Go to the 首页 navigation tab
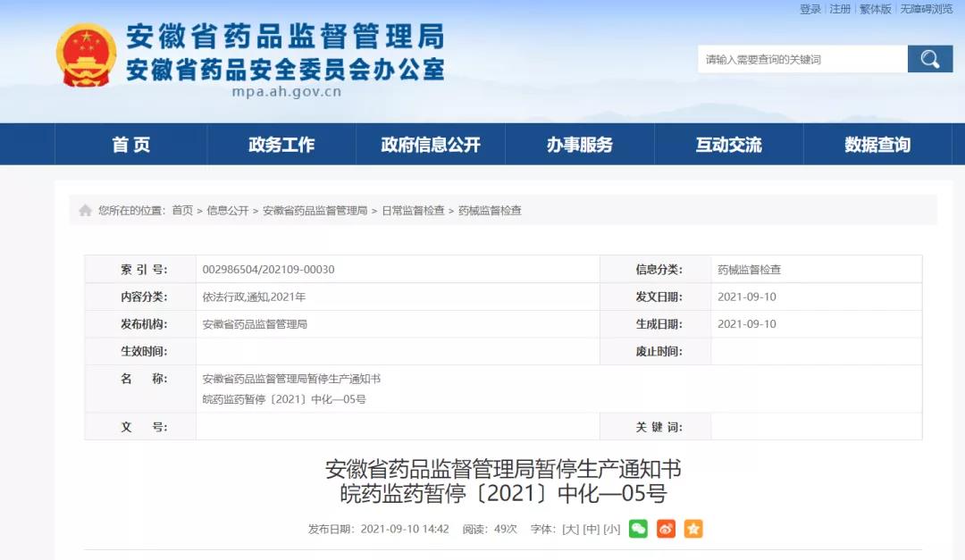 pos(131,145)
